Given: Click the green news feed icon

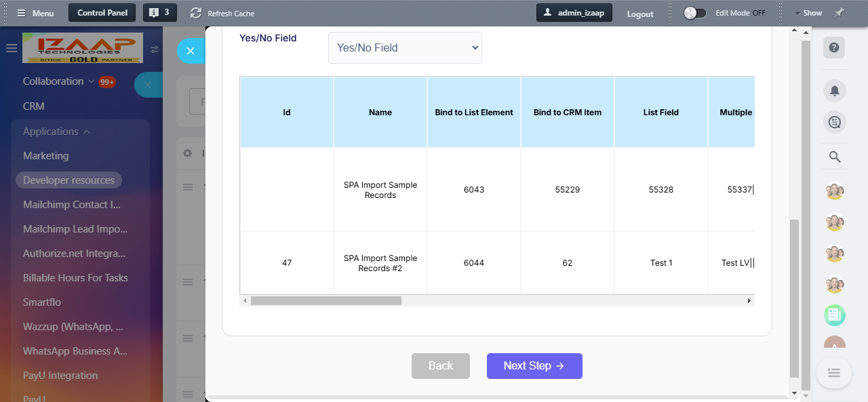Looking at the screenshot, I should [x=834, y=315].
